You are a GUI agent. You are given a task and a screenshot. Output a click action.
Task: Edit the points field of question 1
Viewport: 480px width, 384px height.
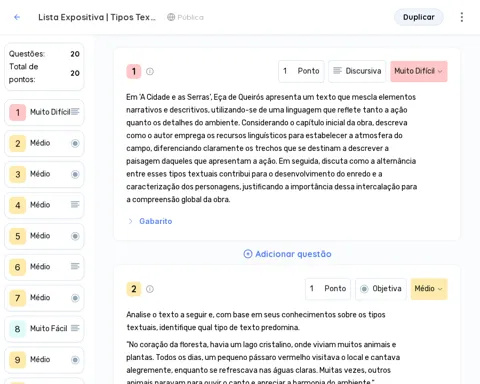pos(301,71)
